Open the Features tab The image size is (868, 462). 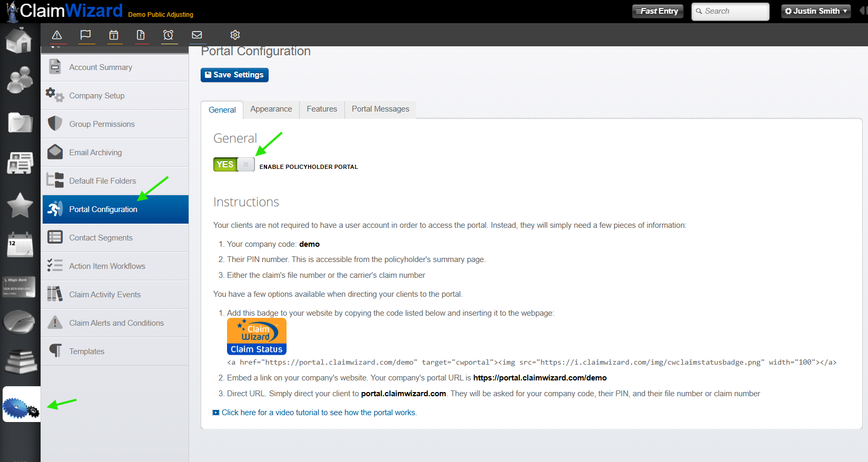point(322,109)
